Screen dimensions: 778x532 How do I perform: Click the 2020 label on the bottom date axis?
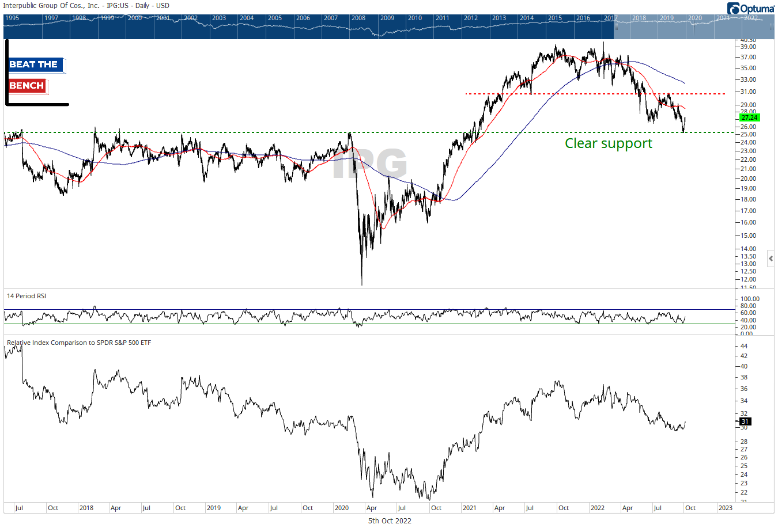342,508
